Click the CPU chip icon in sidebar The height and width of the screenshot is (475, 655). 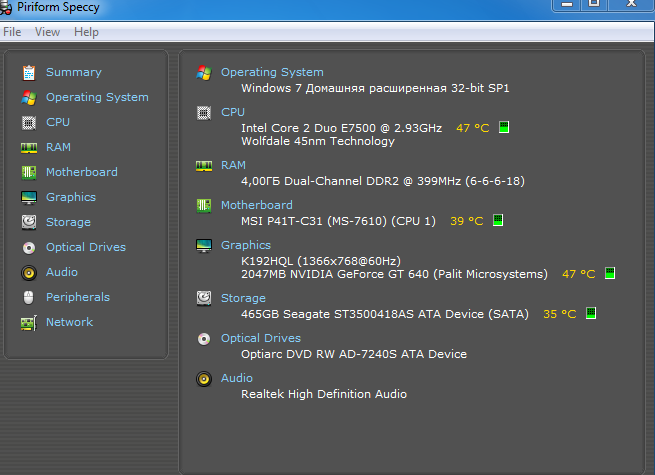29,123
